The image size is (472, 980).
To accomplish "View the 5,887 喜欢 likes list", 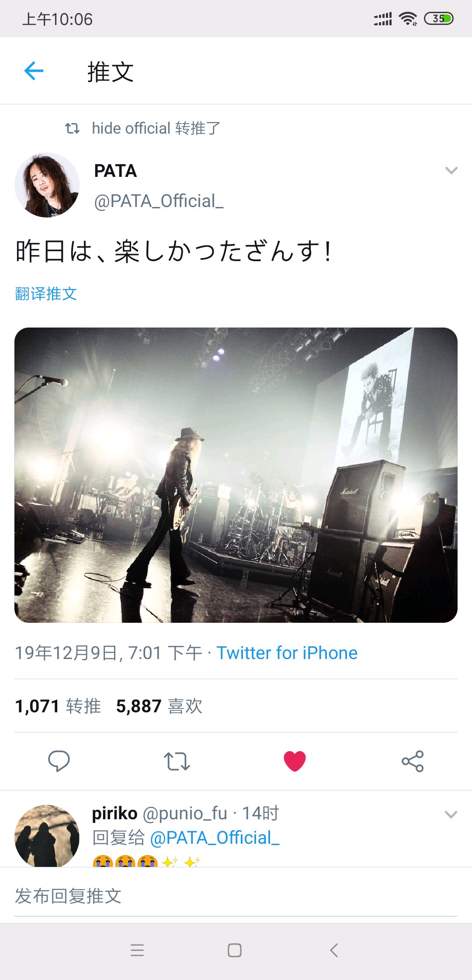I will click(x=160, y=706).
